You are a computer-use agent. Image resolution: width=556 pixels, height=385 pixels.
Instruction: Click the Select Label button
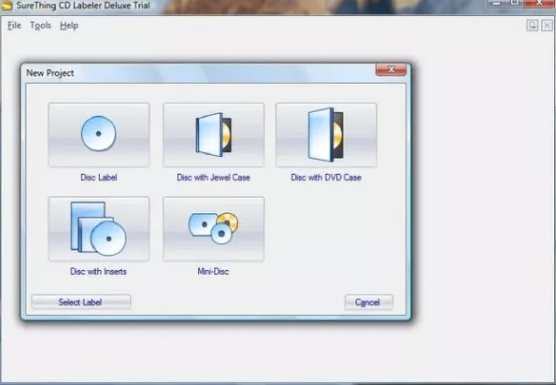pos(81,302)
